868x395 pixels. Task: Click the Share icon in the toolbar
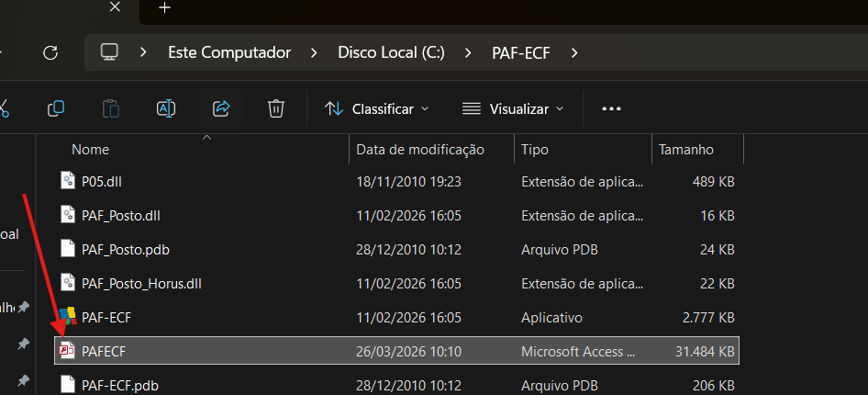pos(221,108)
